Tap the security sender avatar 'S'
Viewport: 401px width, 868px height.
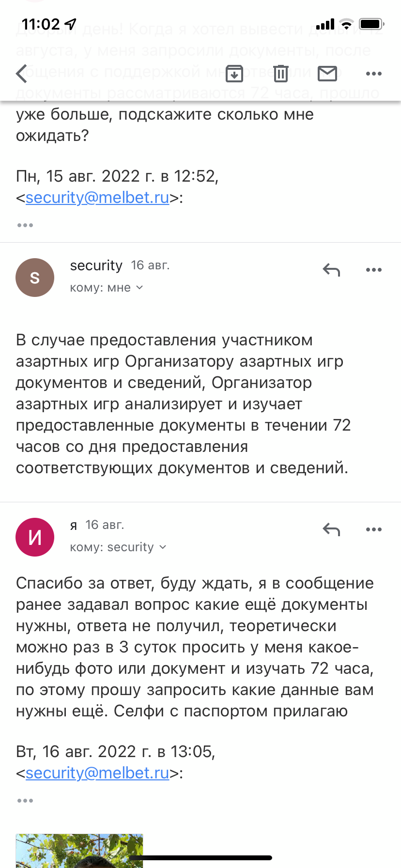click(x=35, y=278)
